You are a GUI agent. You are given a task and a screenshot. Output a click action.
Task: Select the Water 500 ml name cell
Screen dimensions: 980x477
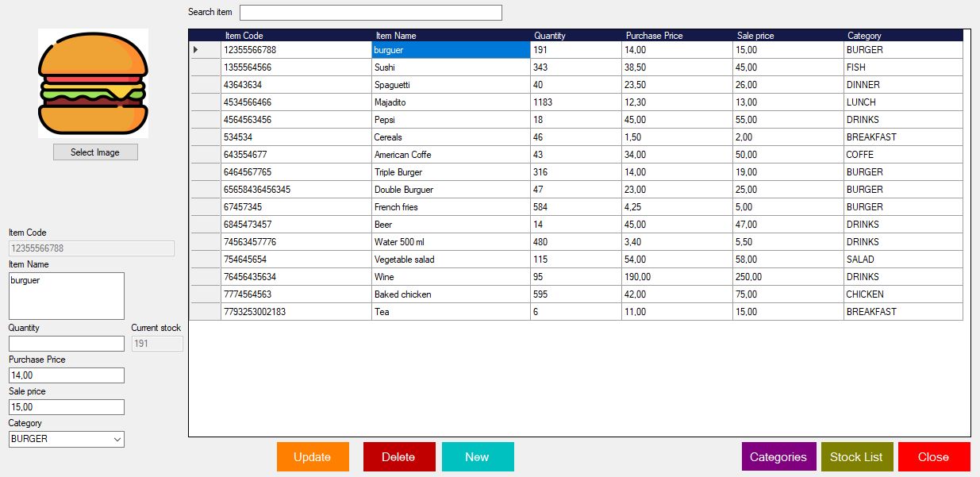(x=452, y=242)
